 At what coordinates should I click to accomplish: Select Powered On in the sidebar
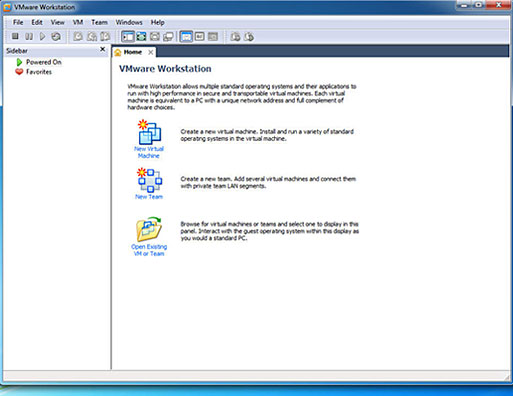44,62
